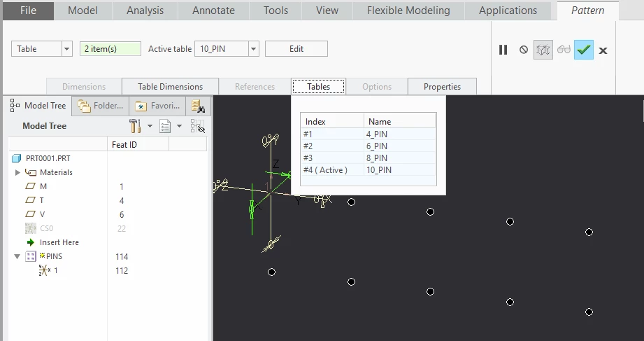Click the Insert Here label
644x341 pixels.
59,242
